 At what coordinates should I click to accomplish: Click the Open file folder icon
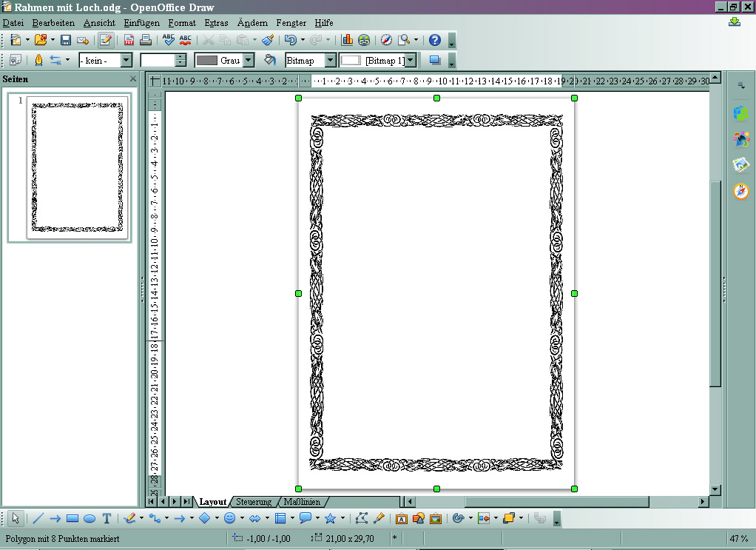point(41,40)
